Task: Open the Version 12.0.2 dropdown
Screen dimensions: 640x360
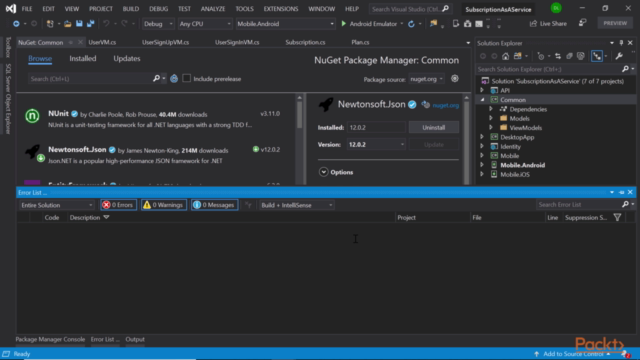Action: point(376,144)
